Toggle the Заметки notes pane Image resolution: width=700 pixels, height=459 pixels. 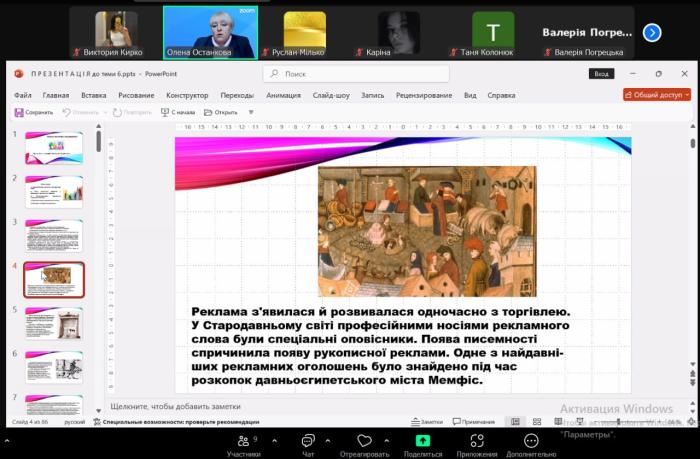426,422
